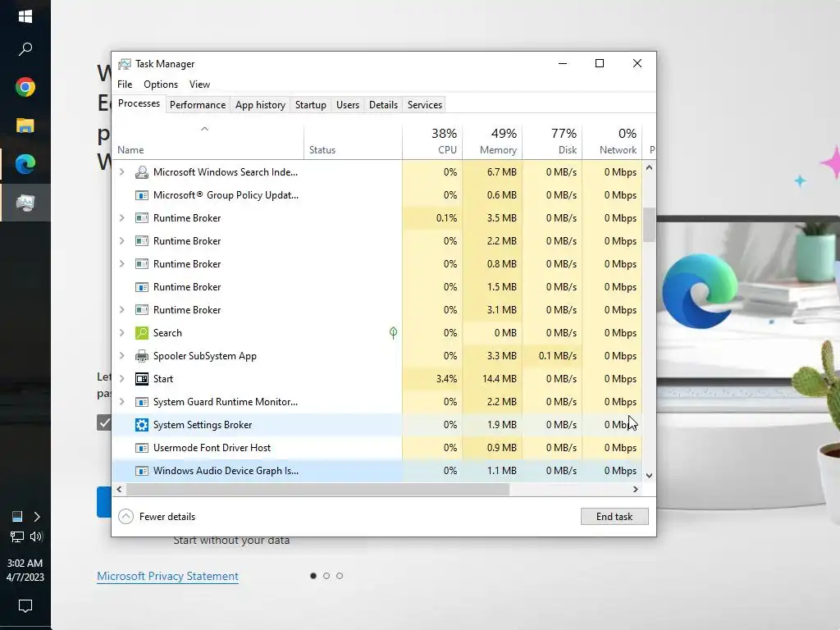Screen dimensions: 840x630
Task: Sort processes by the Memory column
Action: click(492, 142)
